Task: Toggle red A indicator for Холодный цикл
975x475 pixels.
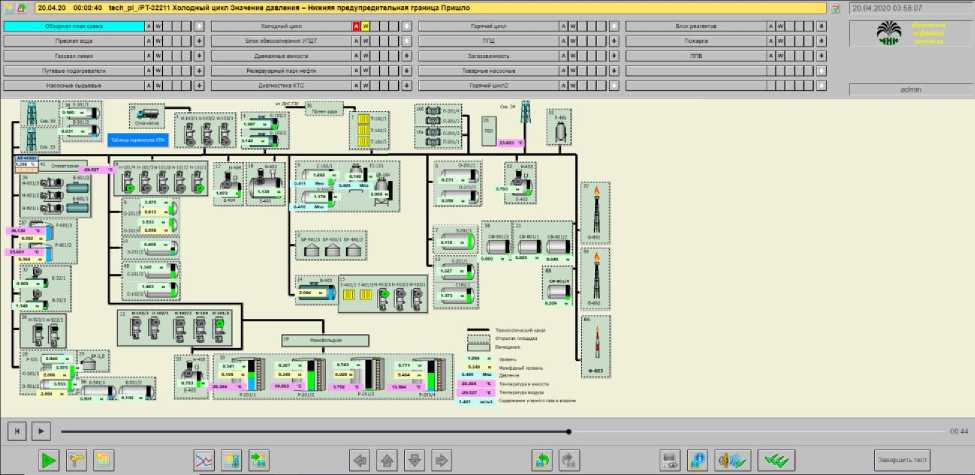Action: coord(356,26)
